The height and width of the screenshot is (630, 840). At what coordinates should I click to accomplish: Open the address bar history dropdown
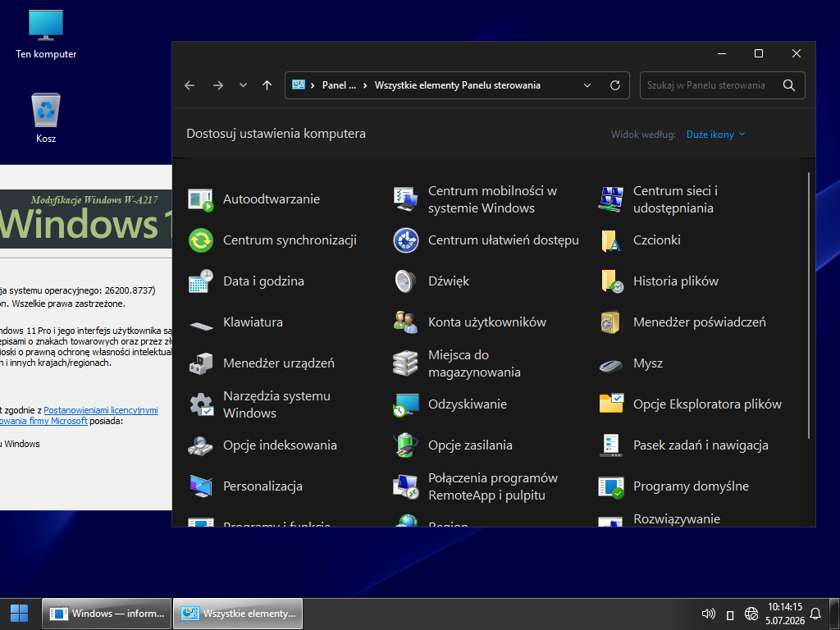pos(587,85)
